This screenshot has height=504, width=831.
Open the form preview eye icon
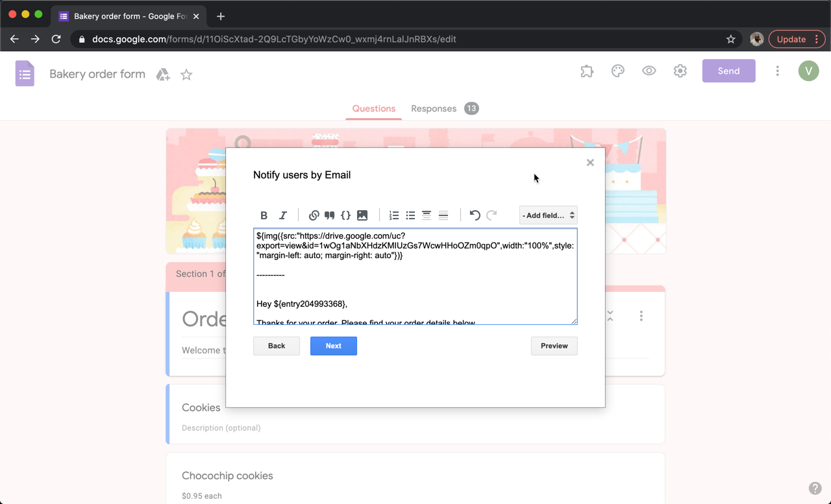coord(649,71)
